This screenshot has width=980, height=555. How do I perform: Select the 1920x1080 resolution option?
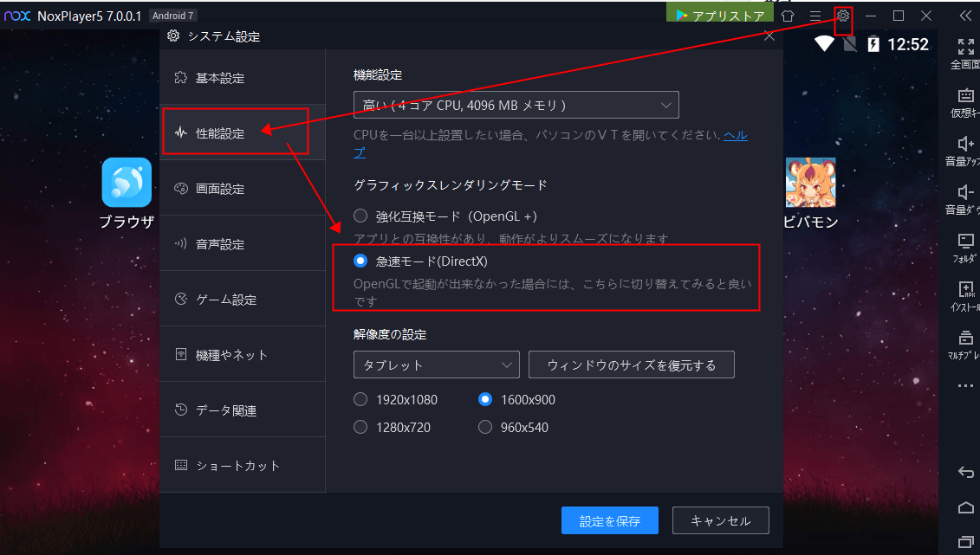360,399
